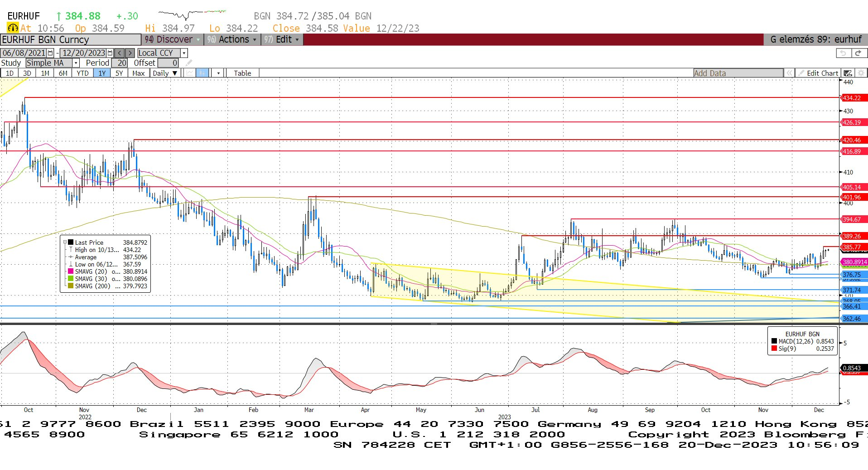Click G elemzés 89: eurhuf title
This screenshot has height=470, width=868.
click(815, 39)
